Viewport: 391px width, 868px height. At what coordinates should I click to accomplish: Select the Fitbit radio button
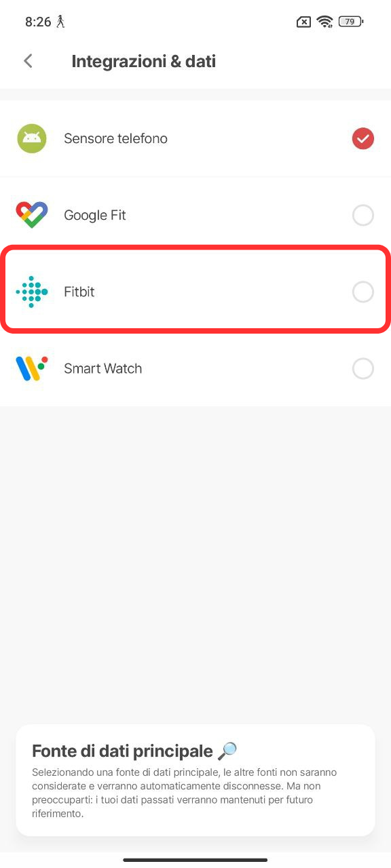(x=363, y=292)
